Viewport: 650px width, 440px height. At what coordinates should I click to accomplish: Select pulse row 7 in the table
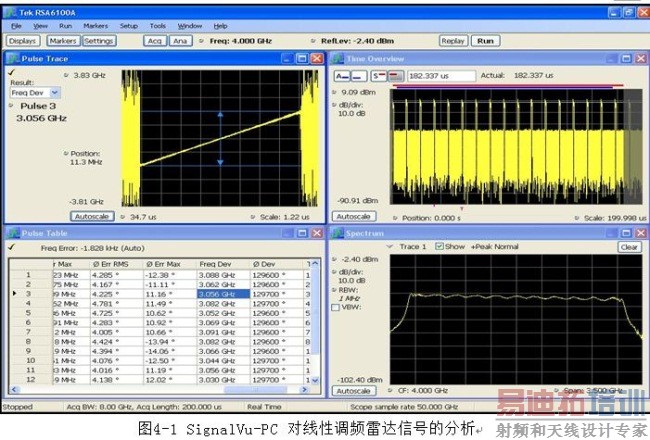point(160,332)
